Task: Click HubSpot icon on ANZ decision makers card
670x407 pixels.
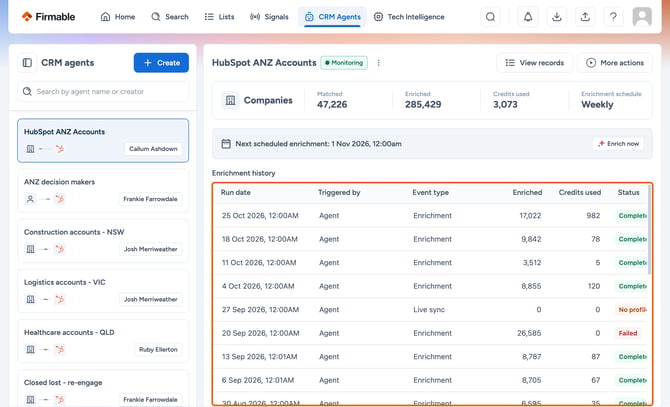Action: pos(60,199)
